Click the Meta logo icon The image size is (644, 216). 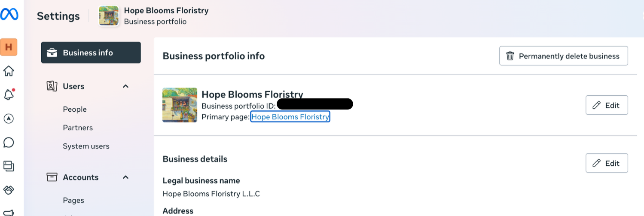[x=9, y=14]
